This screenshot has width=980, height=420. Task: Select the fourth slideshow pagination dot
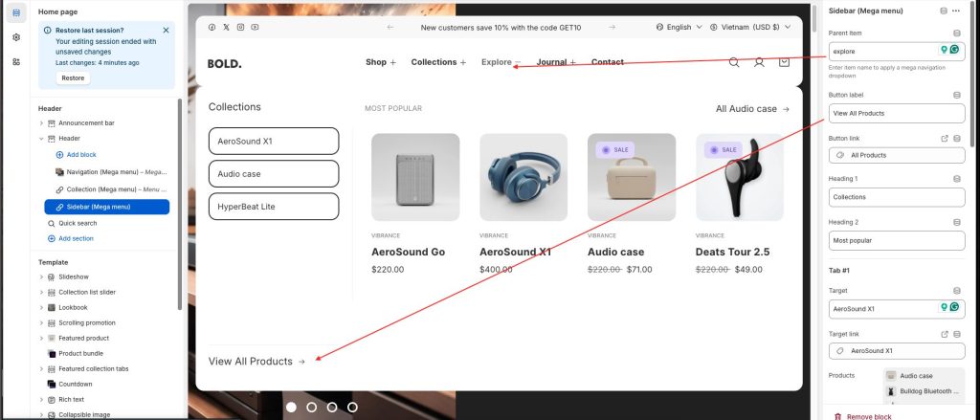352,407
